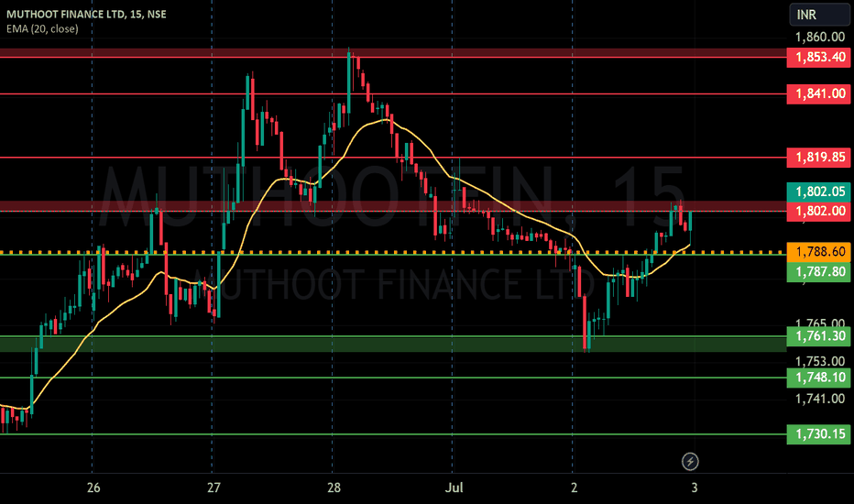Click the MUTHOOT FINANCE LTD symbol title
Screen dimensions: 854x504
[86, 14]
